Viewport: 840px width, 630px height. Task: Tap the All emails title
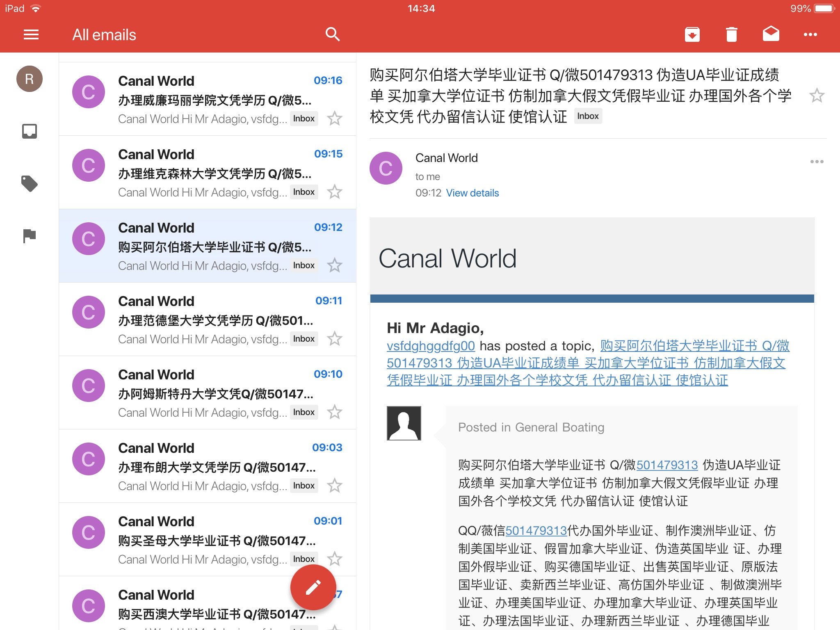tap(104, 35)
